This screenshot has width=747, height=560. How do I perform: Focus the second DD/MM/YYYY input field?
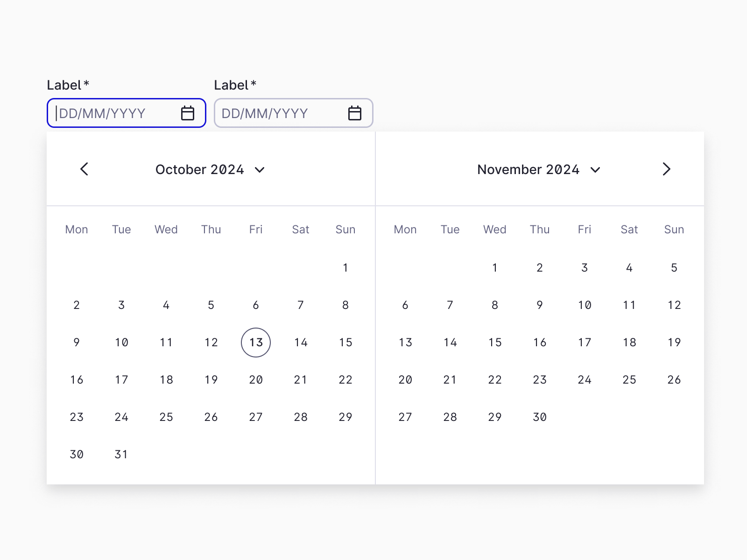294,113
